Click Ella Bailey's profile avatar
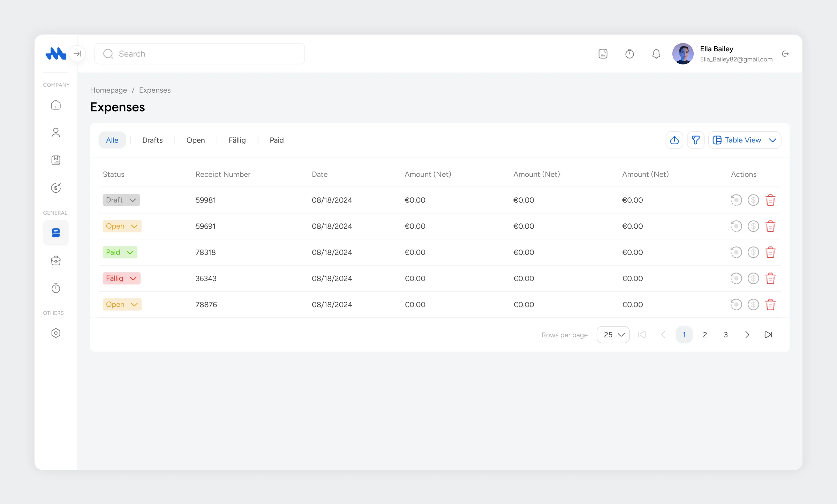This screenshot has width=837, height=504. (x=683, y=54)
